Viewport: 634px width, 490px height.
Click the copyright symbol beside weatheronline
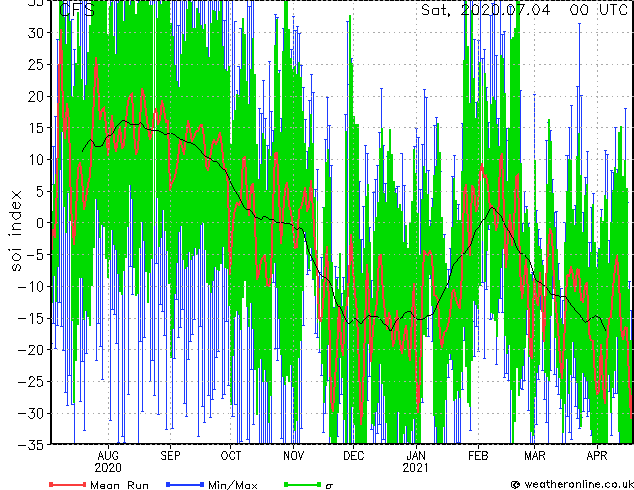(x=515, y=485)
